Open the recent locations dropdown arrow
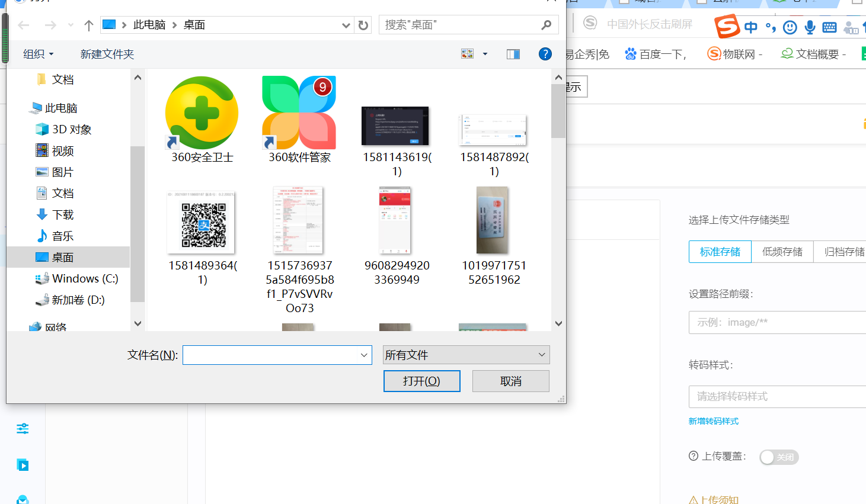The image size is (866, 504). [x=71, y=25]
